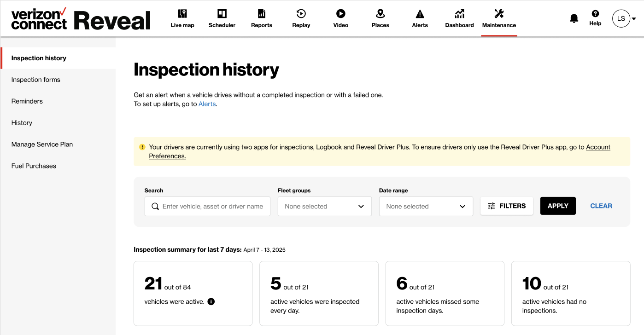Focus the vehicle, asset or driver search field
The height and width of the screenshot is (335, 644).
[207, 206]
